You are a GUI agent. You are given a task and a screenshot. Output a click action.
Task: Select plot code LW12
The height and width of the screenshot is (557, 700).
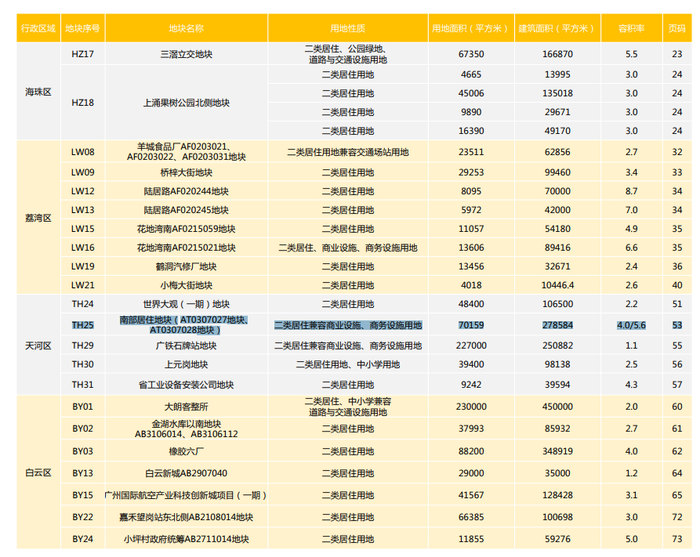(x=83, y=191)
